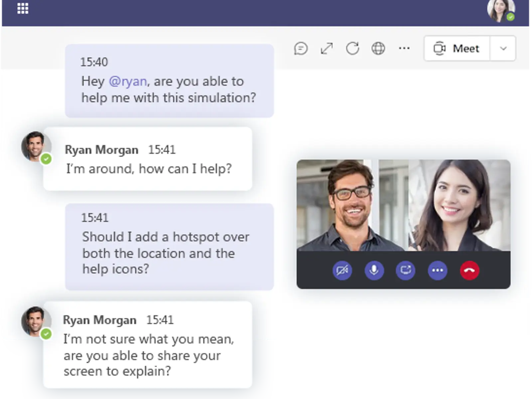Hang up the call
Screen dimensions: 532x399
coord(469,270)
